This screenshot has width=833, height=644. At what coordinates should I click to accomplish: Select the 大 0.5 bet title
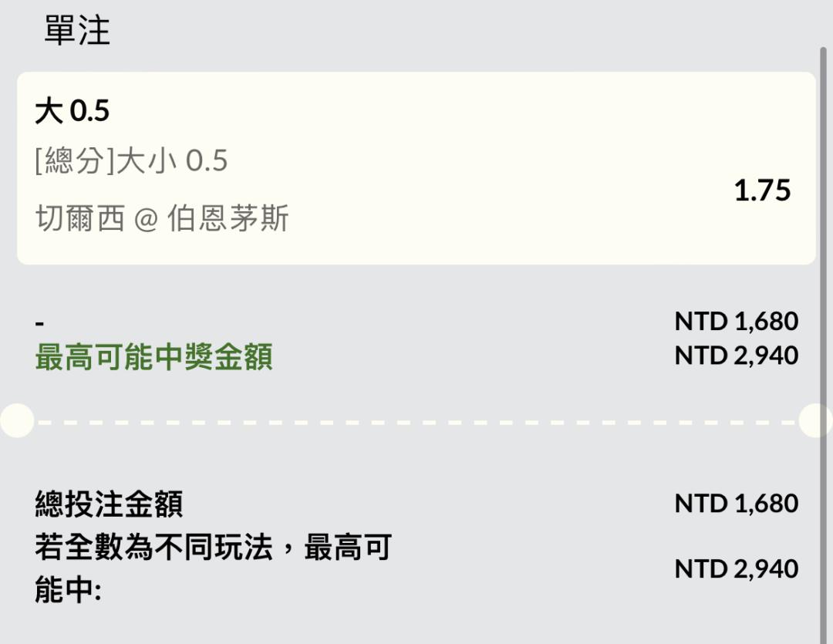(x=73, y=111)
